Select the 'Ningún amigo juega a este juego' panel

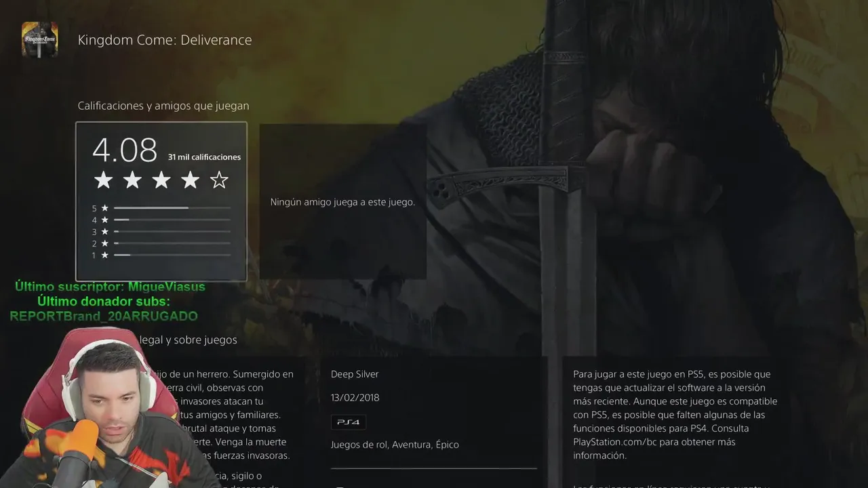tap(343, 201)
